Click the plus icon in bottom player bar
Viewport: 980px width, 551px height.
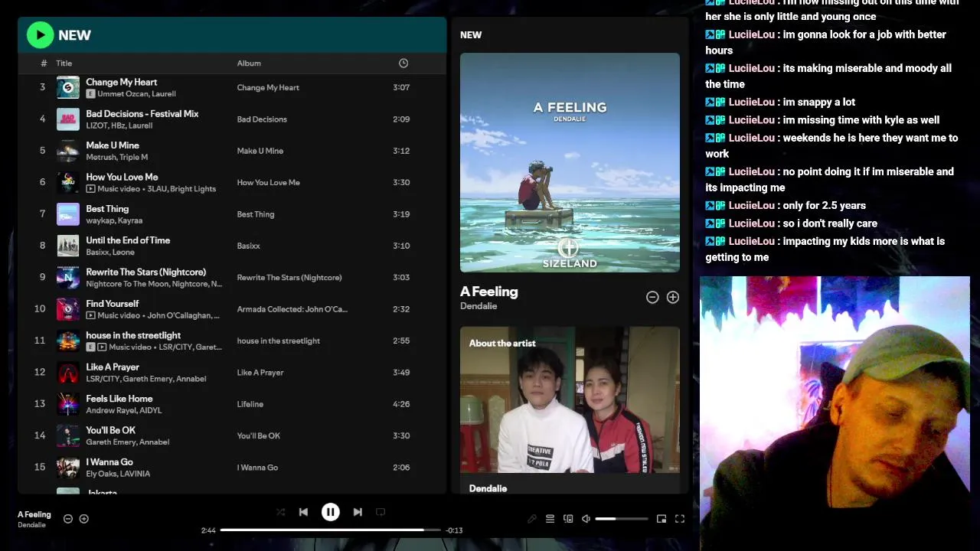click(84, 519)
